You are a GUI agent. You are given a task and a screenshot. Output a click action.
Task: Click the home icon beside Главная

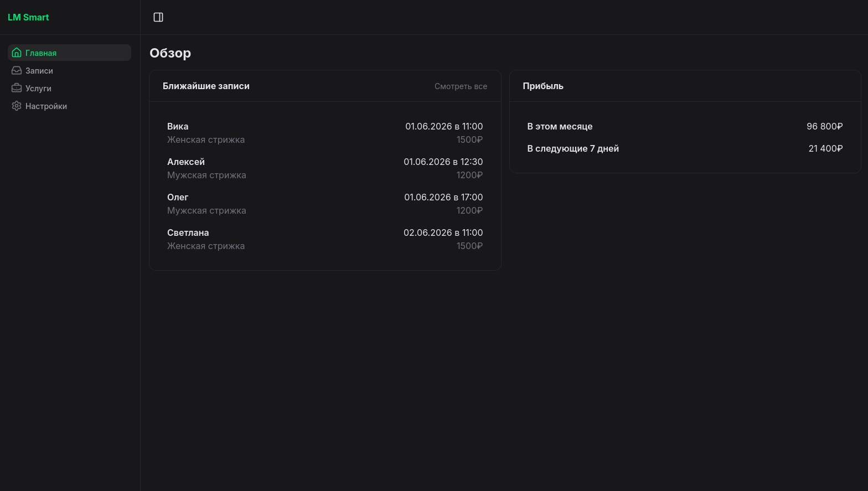(17, 53)
